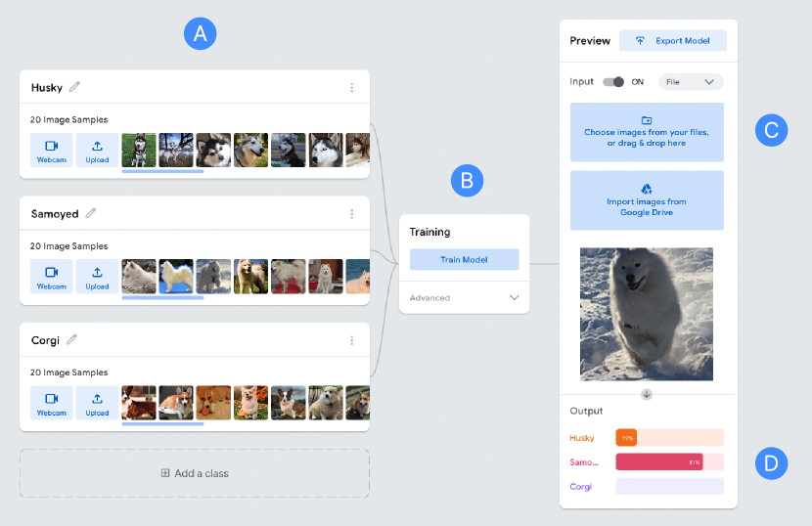Rename Samoyed class via pencil icon
This screenshot has height=526, width=812.
point(91,213)
